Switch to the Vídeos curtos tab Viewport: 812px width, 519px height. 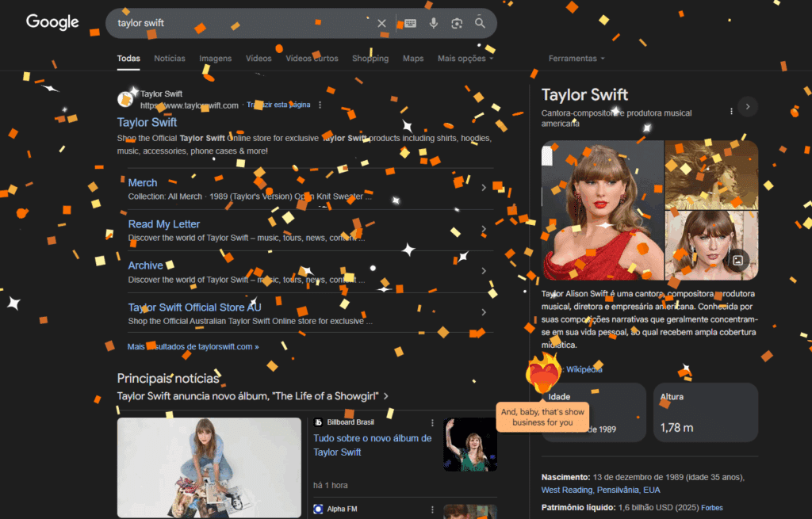[312, 59]
